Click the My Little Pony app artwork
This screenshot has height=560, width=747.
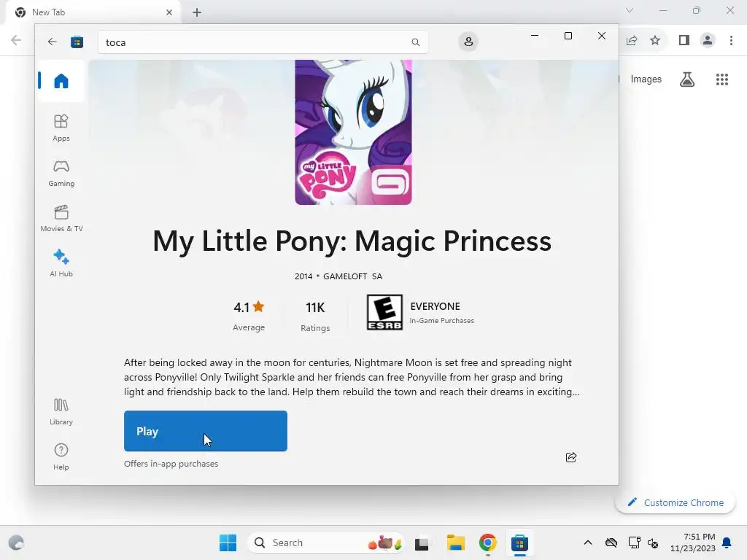point(353,133)
